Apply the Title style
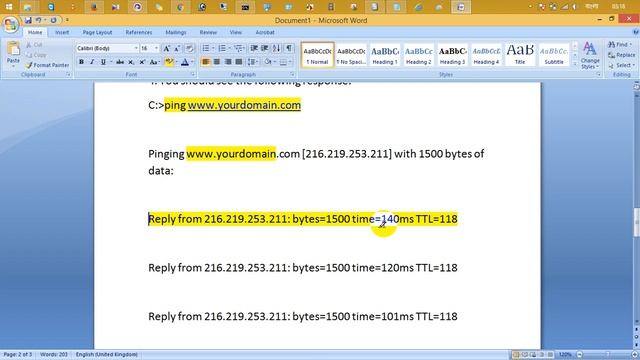The height and width of the screenshot is (360, 640). (x=520, y=55)
